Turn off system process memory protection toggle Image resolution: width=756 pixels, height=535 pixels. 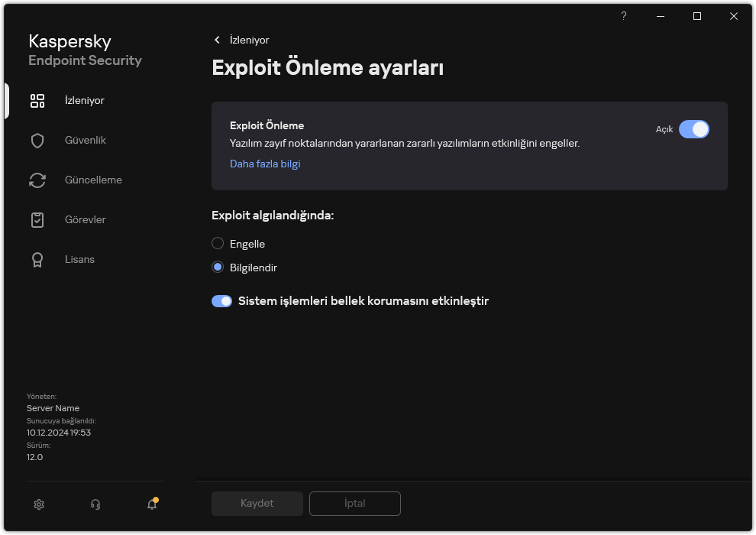coord(221,301)
